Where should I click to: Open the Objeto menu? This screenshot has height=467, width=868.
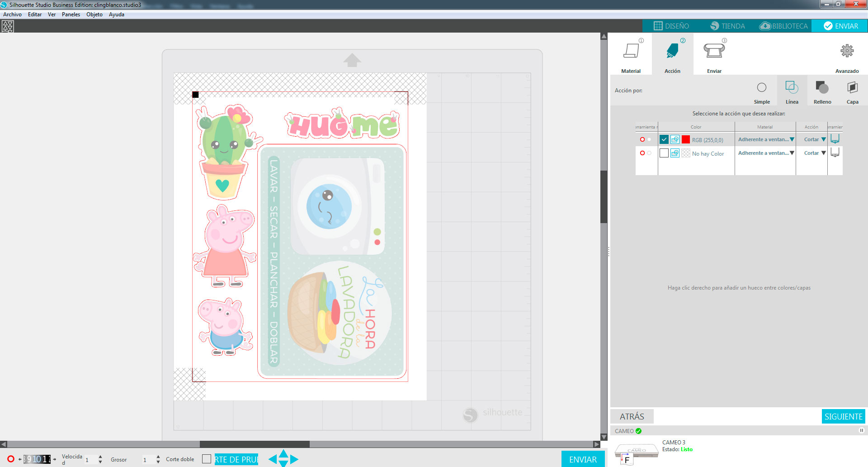[94, 14]
